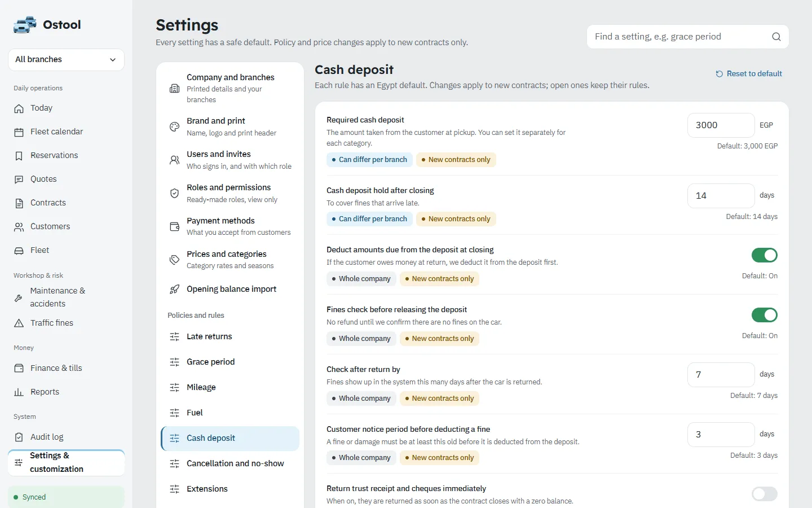812x508 pixels.
Task: Click the Ostool logo
Action: tap(47, 25)
